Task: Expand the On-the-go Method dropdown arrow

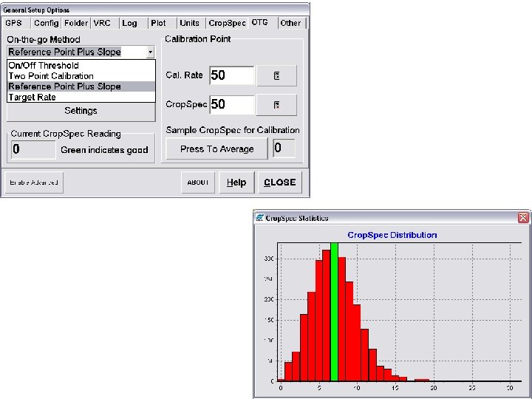Action: (x=150, y=52)
